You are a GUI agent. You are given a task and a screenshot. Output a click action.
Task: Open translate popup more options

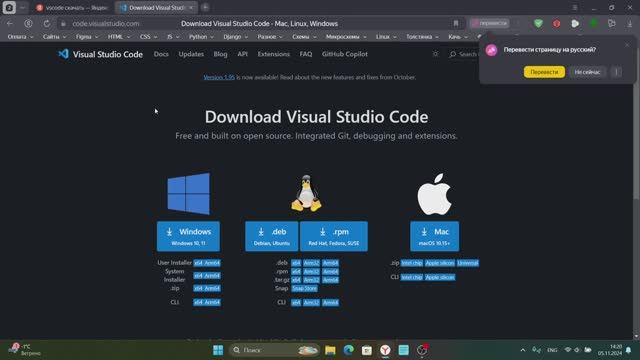point(616,72)
